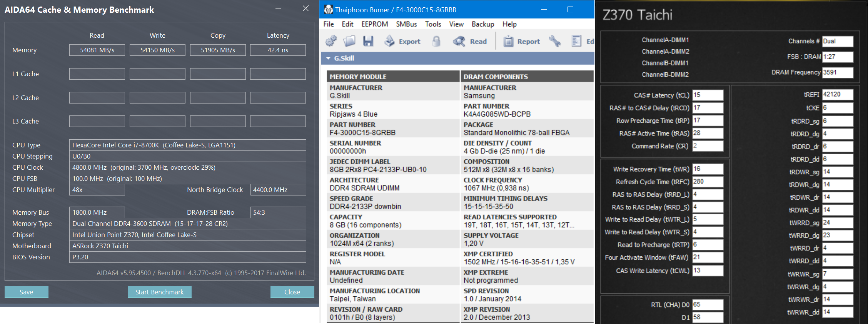Open the EEPROM menu

(x=374, y=24)
